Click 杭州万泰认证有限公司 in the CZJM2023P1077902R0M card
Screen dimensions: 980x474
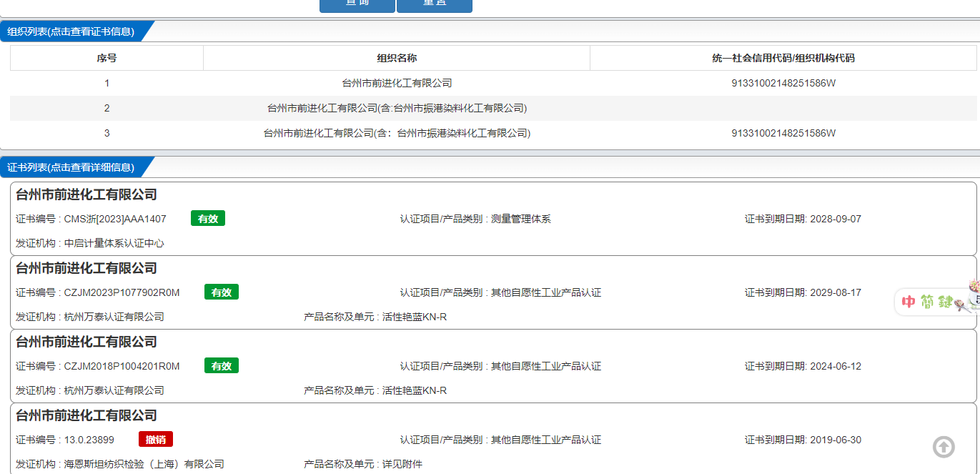pyautogui.click(x=114, y=317)
